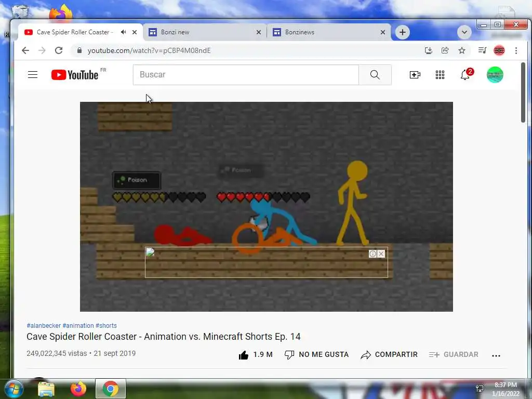Share this page icon in address bar
Screen dimensions: 532x399
(445, 50)
